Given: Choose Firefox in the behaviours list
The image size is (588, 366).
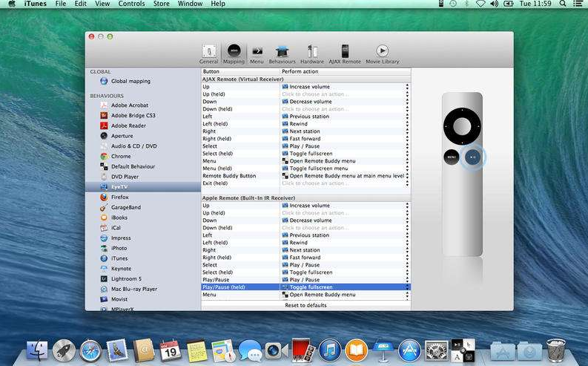Looking at the screenshot, I should coord(119,197).
